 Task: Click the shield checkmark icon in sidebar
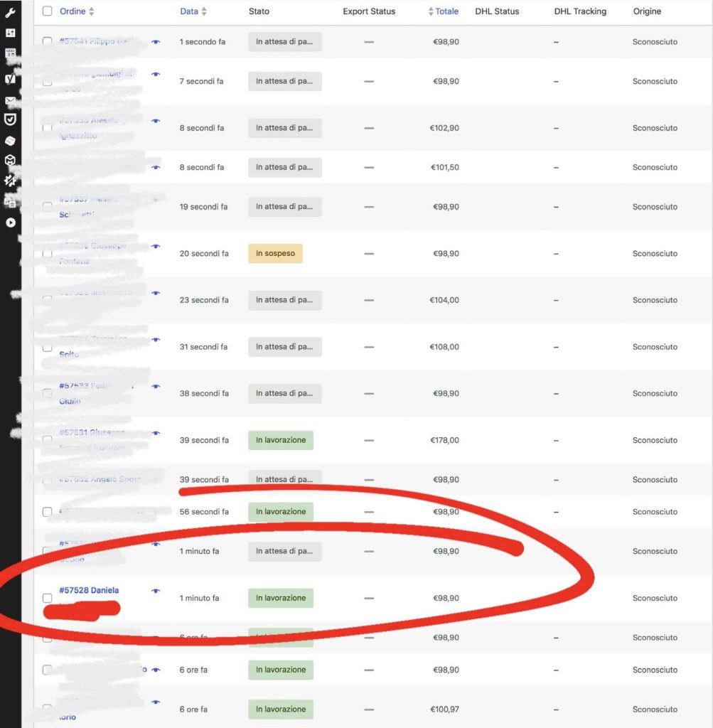[10, 119]
